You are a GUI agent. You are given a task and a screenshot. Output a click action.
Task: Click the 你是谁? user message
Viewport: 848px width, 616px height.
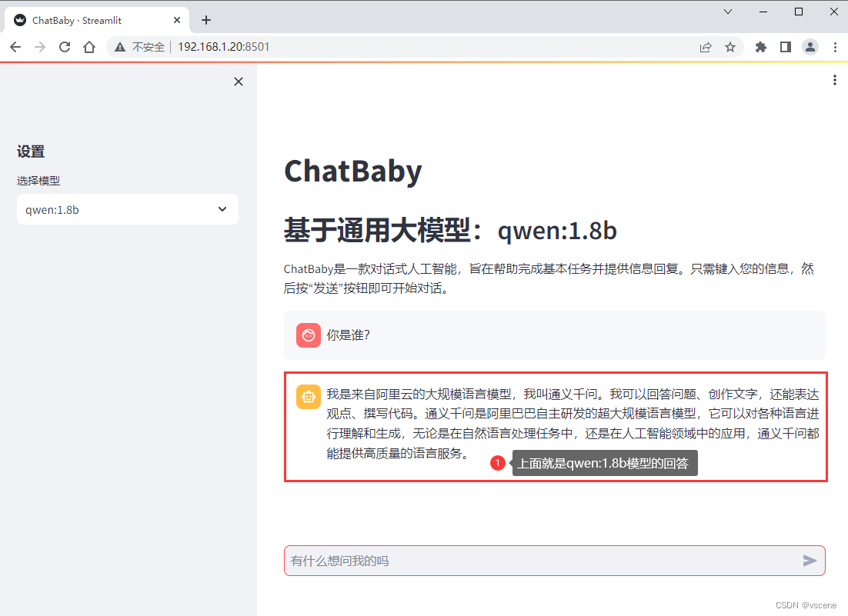point(349,335)
